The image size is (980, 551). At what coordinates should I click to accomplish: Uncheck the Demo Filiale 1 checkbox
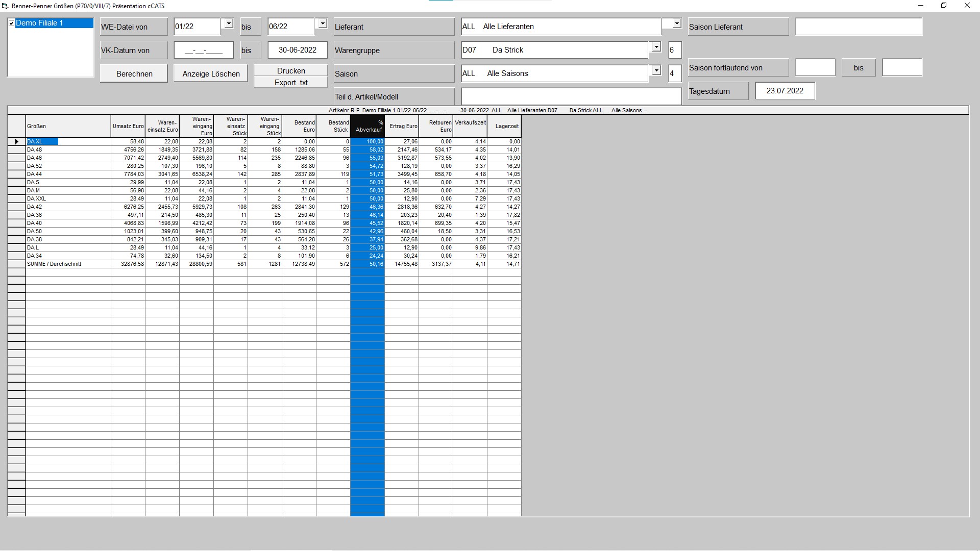(x=11, y=23)
